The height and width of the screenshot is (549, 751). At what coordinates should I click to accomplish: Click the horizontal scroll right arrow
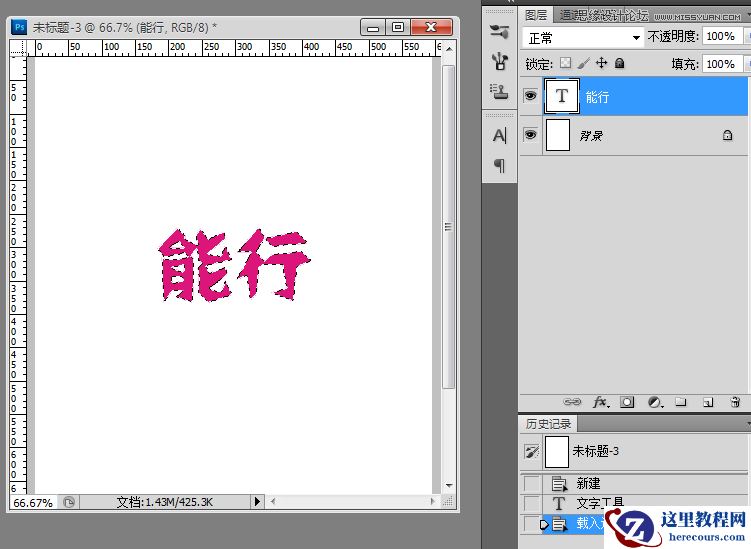[432, 502]
